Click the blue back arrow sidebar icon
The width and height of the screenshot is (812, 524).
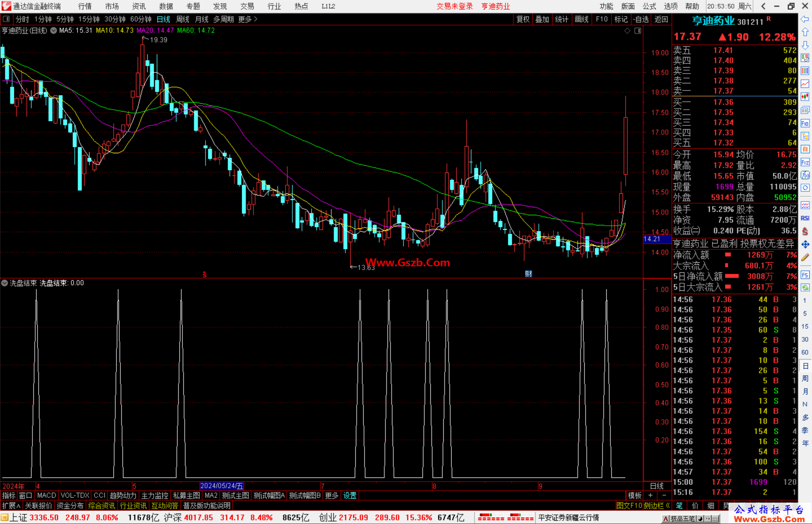(x=804, y=19)
